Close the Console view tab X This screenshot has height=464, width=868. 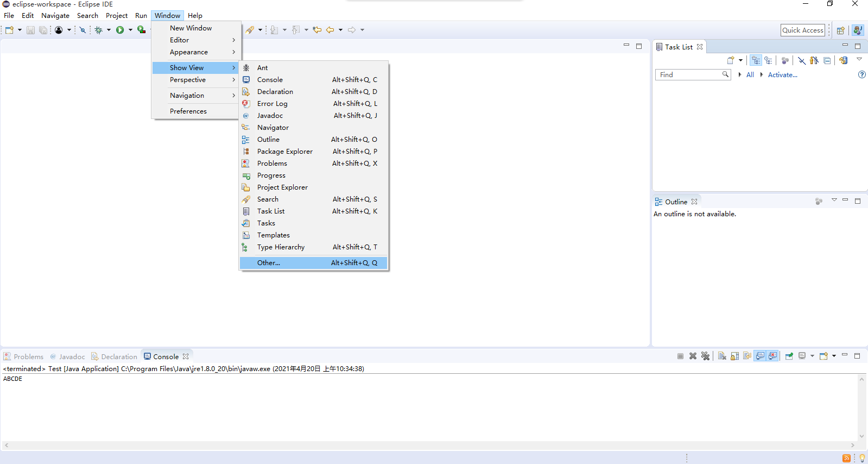tap(186, 356)
